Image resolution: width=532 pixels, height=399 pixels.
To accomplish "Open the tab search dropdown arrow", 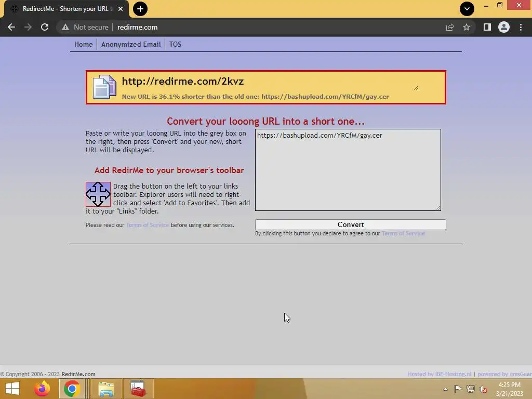I will click(467, 9).
